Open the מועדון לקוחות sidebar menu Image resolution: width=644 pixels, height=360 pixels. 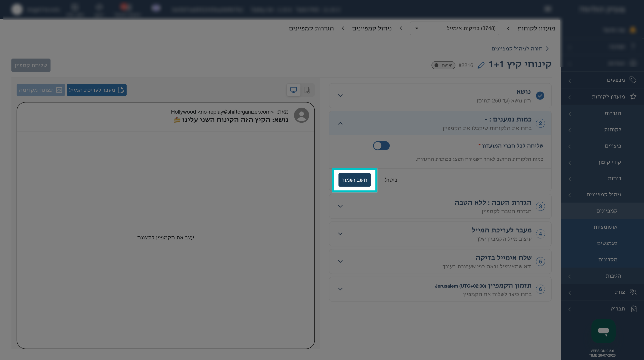(603, 97)
